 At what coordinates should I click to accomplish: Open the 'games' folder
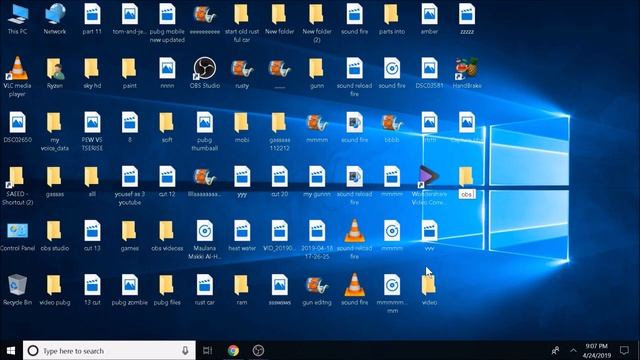[x=129, y=236]
